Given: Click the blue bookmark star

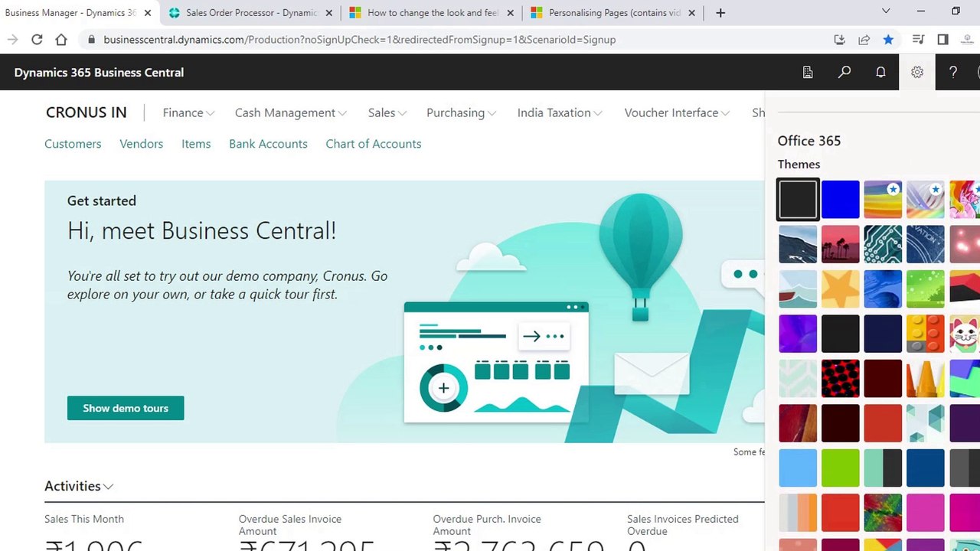Looking at the screenshot, I should (x=888, y=39).
